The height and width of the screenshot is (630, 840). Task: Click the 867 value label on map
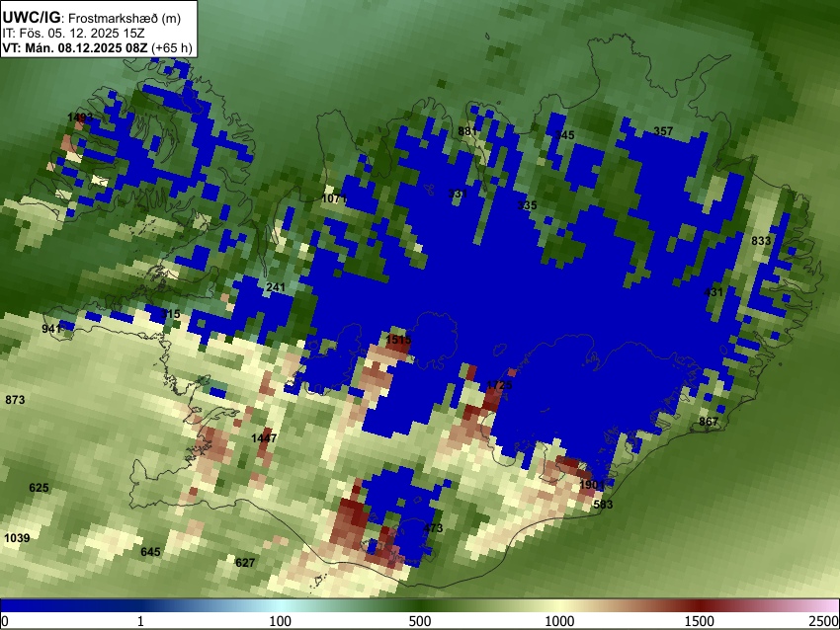[709, 422]
